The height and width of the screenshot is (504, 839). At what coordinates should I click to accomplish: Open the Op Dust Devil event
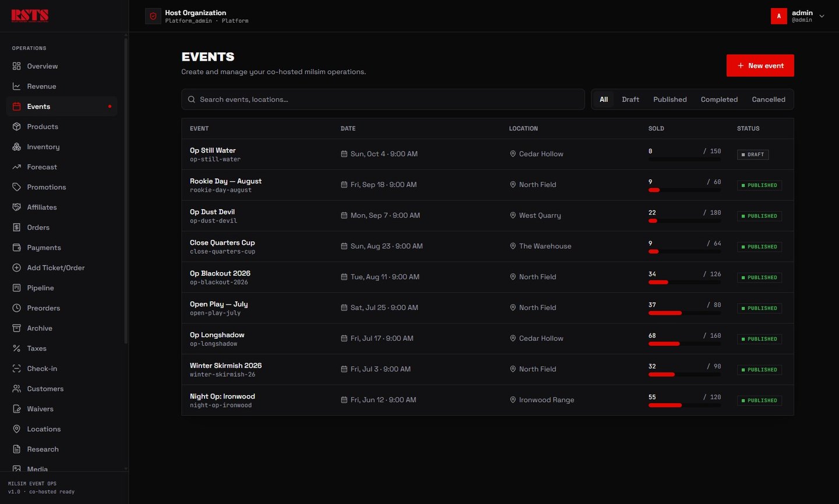coord(212,212)
